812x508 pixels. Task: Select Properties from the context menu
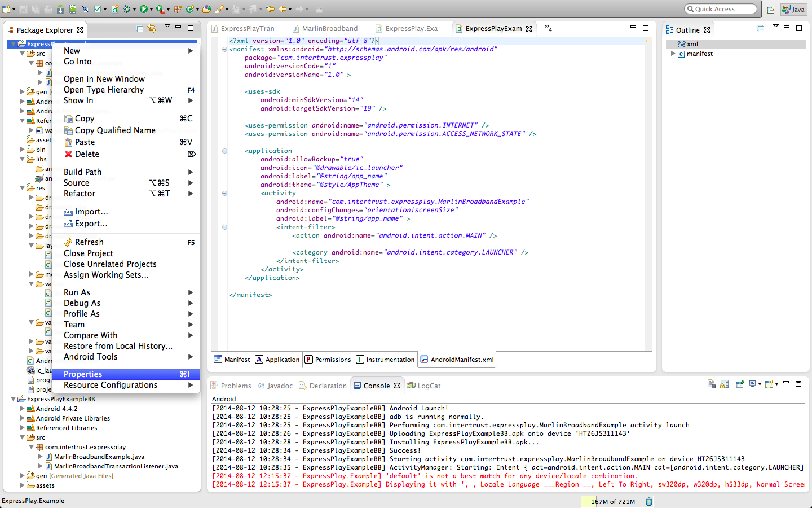click(x=83, y=374)
